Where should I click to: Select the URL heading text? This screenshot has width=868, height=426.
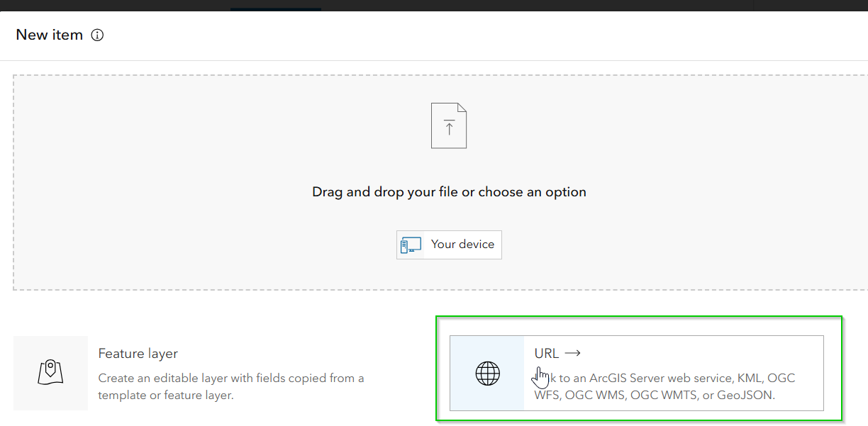tap(547, 353)
